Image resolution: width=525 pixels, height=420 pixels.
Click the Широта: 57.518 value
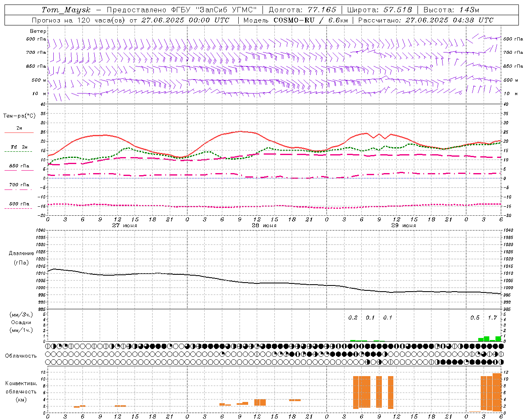[x=379, y=10]
